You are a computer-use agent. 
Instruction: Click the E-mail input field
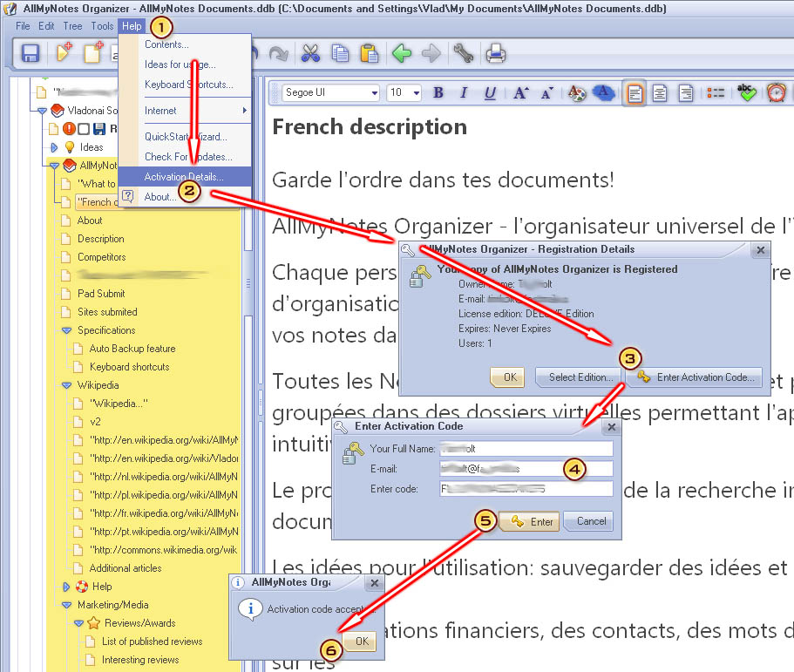(526, 469)
